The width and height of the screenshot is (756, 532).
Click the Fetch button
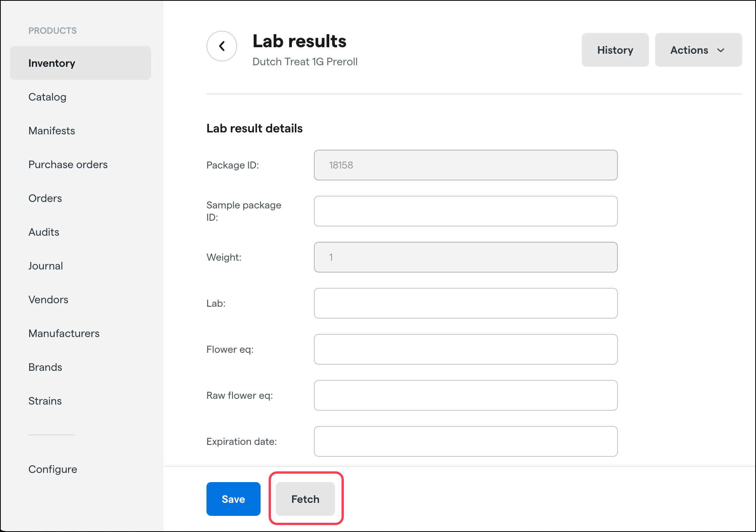[x=305, y=499]
